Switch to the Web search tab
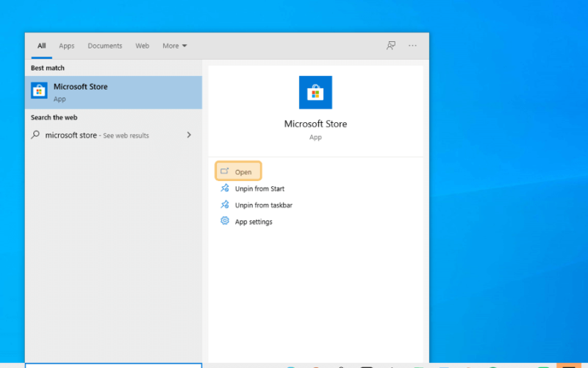Screen dimensions: 588x368 tap(142, 46)
